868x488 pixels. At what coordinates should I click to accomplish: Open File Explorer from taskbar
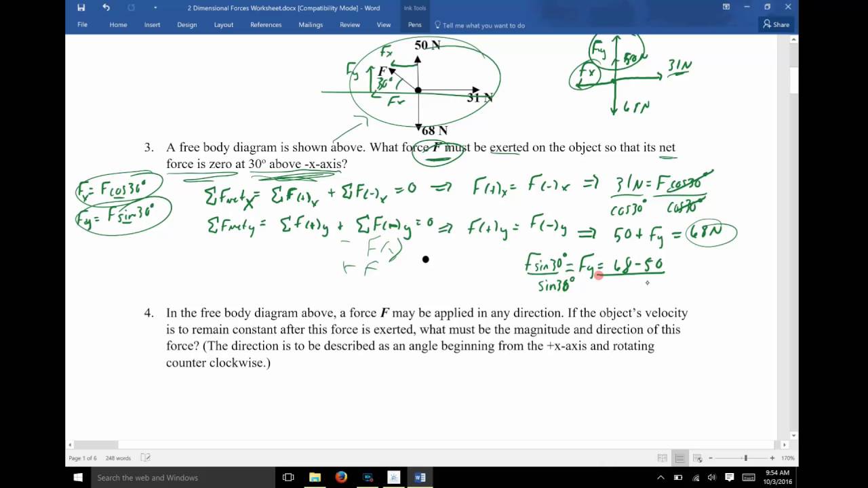coord(315,478)
